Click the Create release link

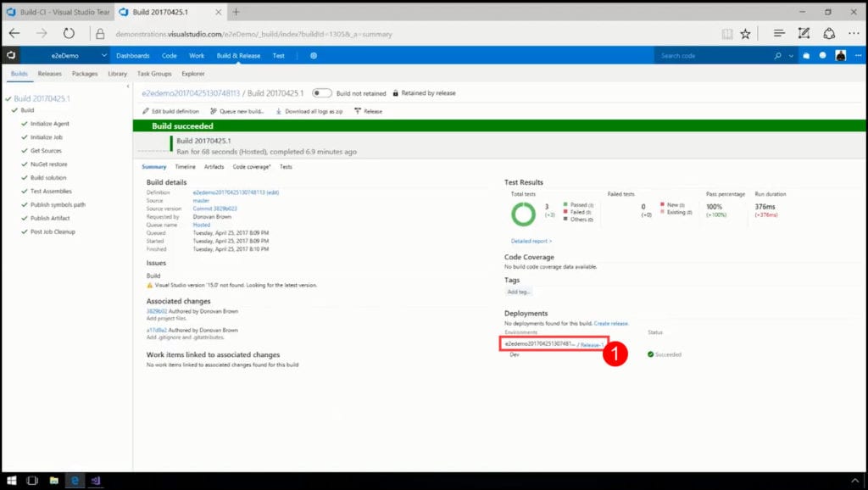coord(611,323)
